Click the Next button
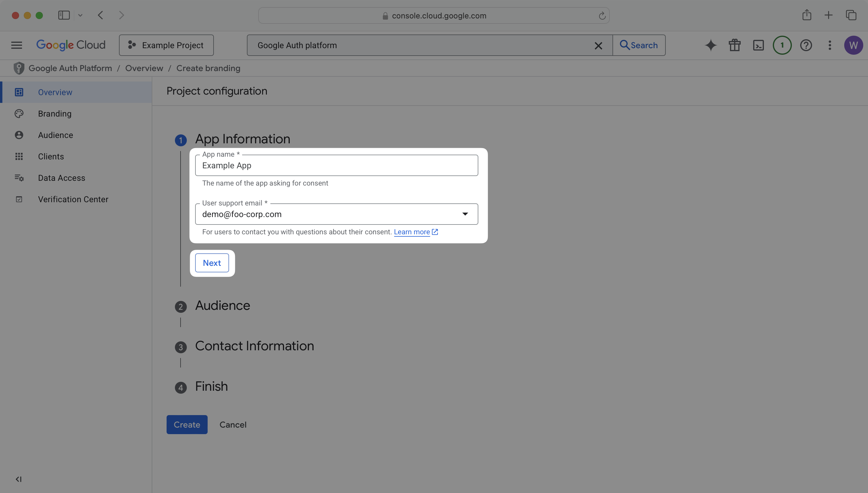 [x=212, y=263]
